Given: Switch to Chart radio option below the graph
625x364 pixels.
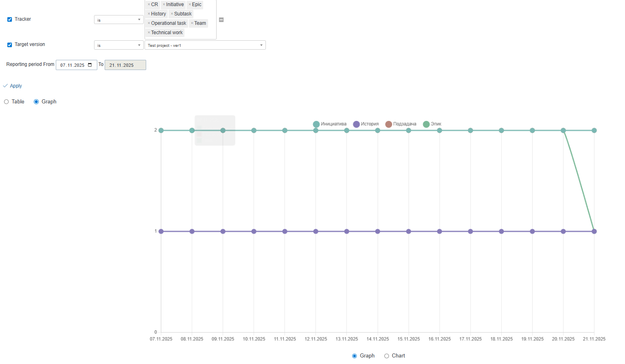Looking at the screenshot, I should pos(386,356).
